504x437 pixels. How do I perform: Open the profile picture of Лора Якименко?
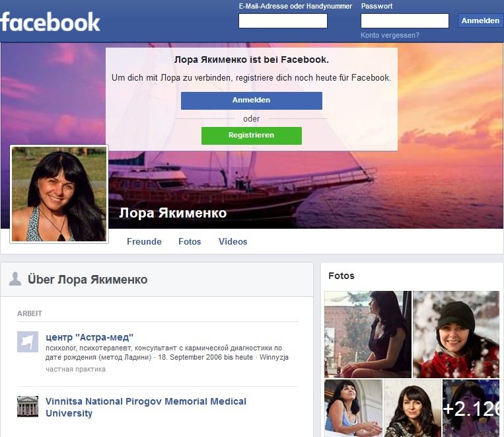[59, 194]
